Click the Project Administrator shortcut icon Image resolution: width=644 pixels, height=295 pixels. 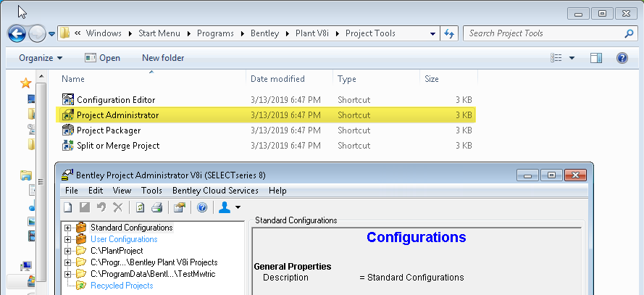pos(67,115)
